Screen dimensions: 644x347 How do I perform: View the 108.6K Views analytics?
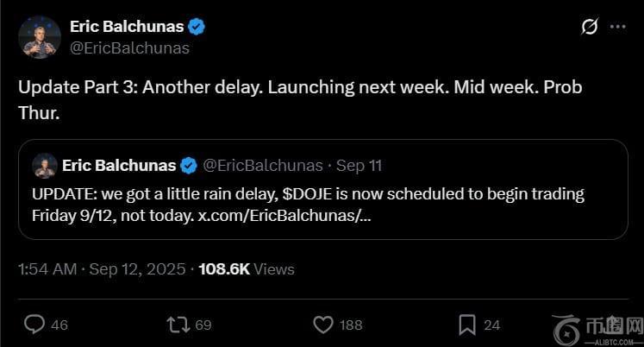tap(247, 269)
